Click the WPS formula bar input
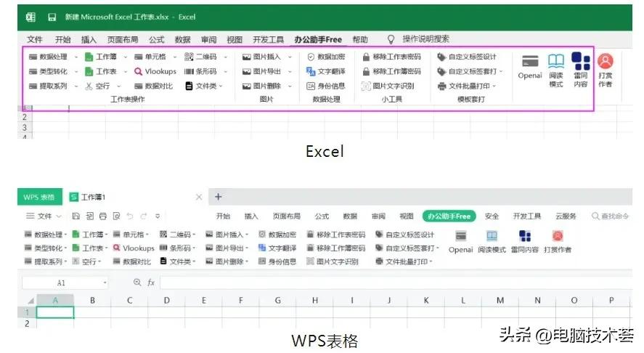This screenshot has width=644, height=353. pos(396,283)
